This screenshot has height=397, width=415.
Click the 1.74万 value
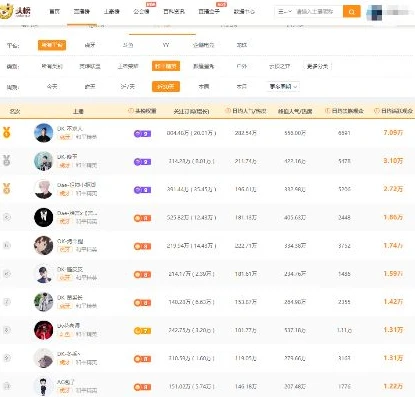coord(393,245)
